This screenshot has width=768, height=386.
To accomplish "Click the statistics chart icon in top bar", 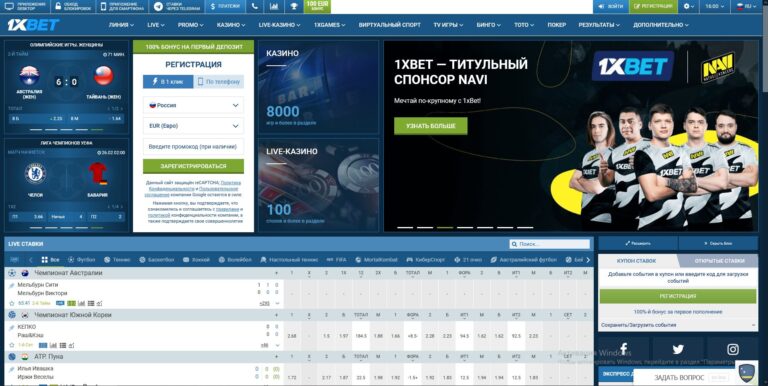I will [x=274, y=6].
